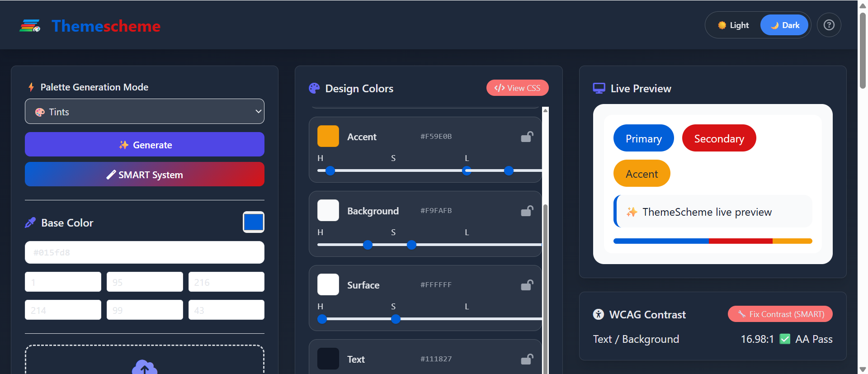Toggle the lock icon for Background
The image size is (868, 374).
(x=527, y=211)
